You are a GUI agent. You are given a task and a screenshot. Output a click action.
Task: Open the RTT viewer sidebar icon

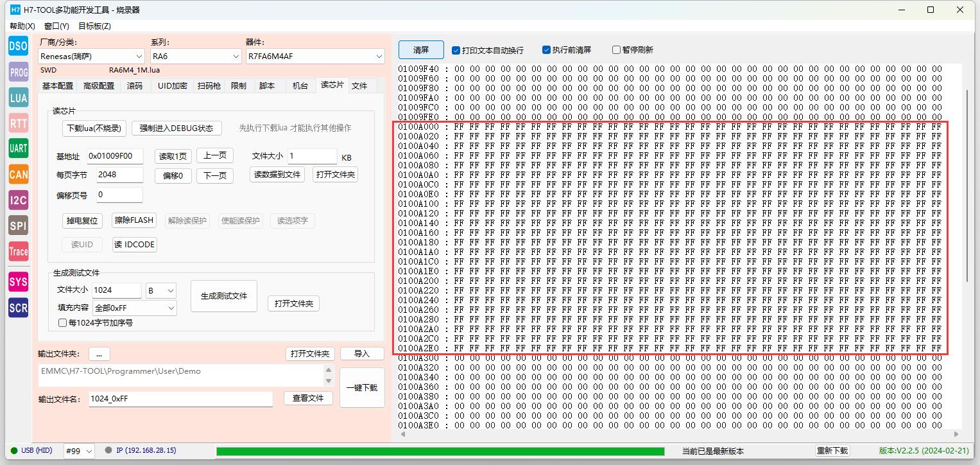(18, 123)
